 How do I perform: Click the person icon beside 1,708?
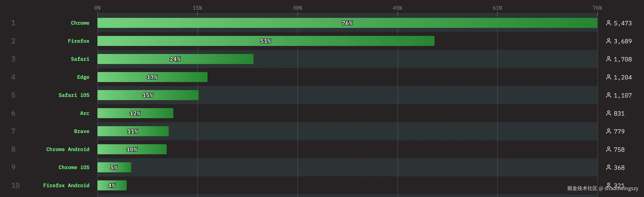click(x=608, y=59)
